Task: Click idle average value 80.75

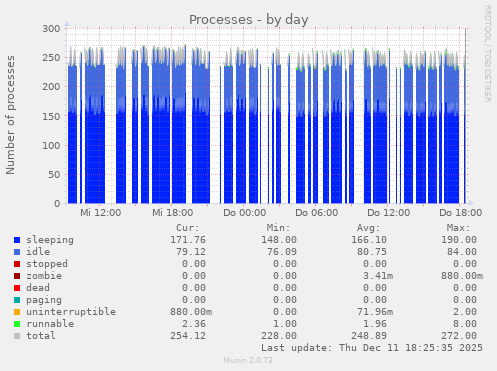Action: (372, 252)
